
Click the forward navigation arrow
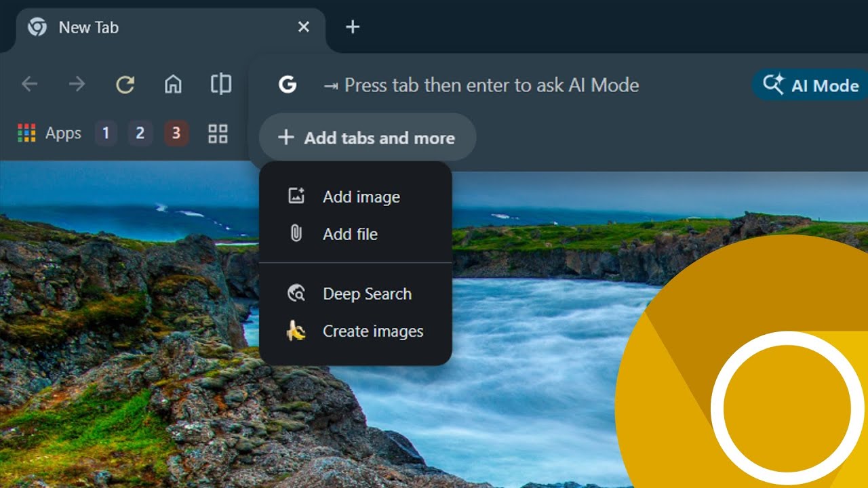click(77, 84)
